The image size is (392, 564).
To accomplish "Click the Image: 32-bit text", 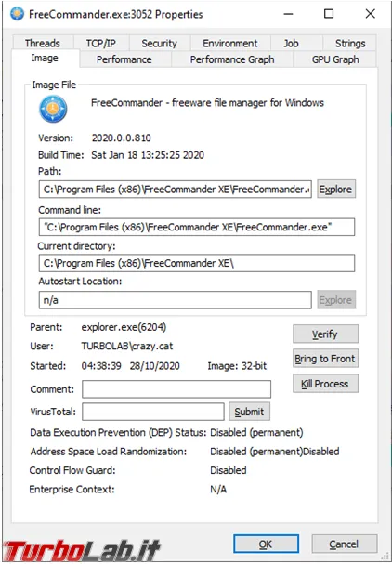I will (237, 366).
